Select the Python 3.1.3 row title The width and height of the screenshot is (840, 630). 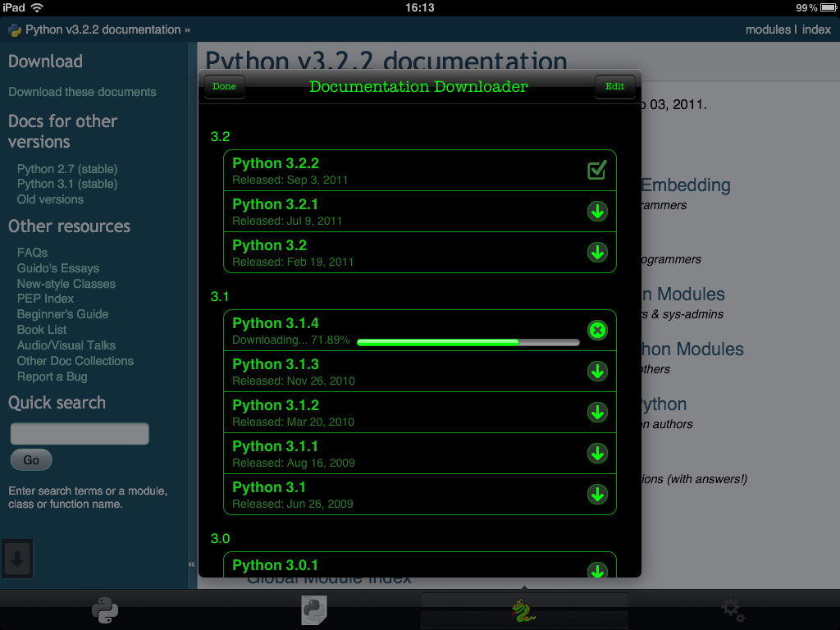(276, 363)
